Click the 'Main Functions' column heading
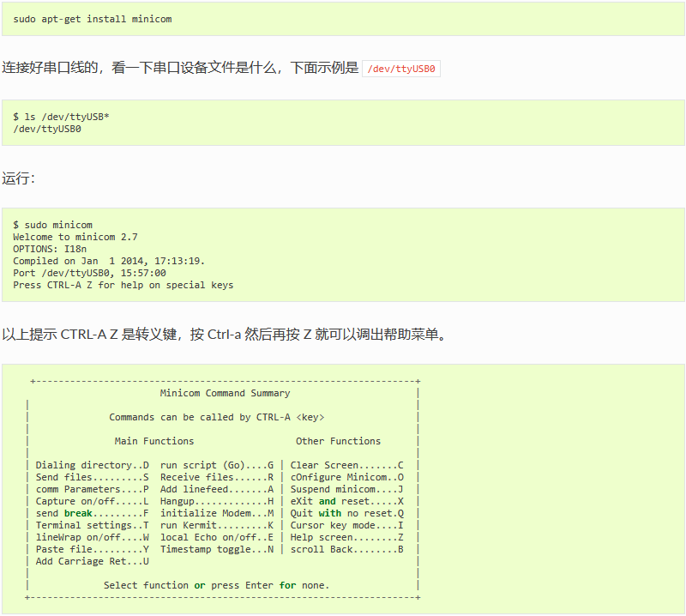 click(154, 441)
